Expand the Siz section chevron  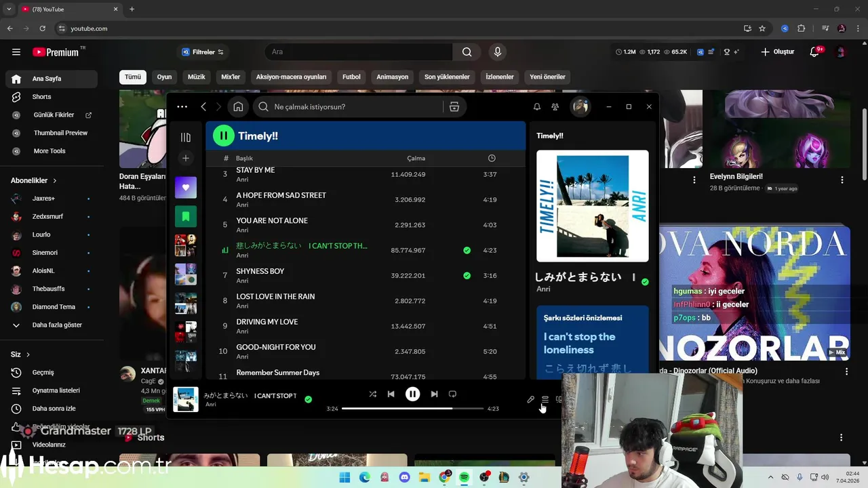tap(28, 354)
